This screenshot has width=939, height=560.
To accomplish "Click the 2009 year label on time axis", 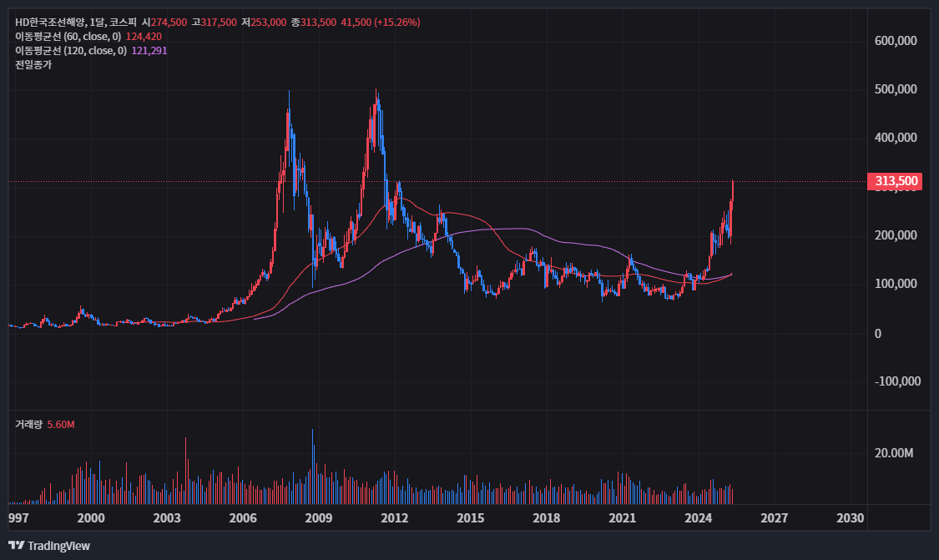I will click(x=319, y=518).
